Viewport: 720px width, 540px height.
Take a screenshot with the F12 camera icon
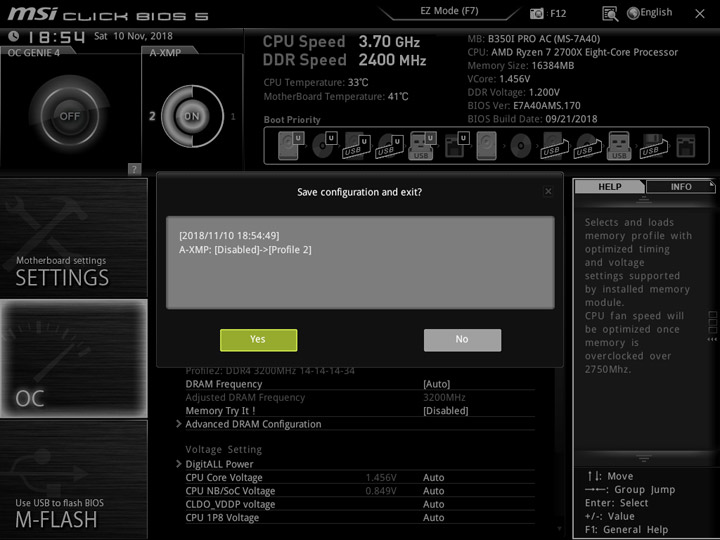point(536,13)
